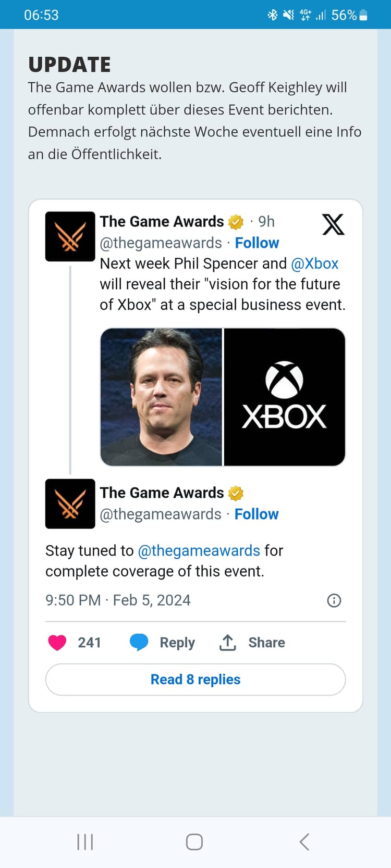The image size is (391, 868).
Task: Open first Game Awards profile avatar
Action: pyautogui.click(x=70, y=236)
